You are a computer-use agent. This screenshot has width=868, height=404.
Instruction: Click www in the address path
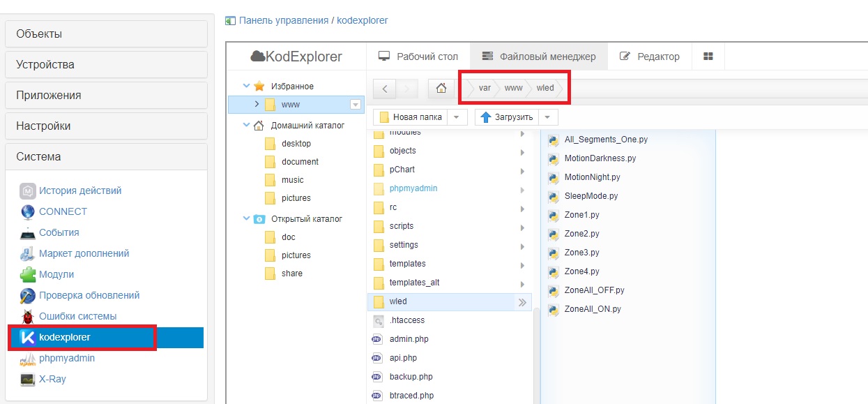[x=513, y=89]
